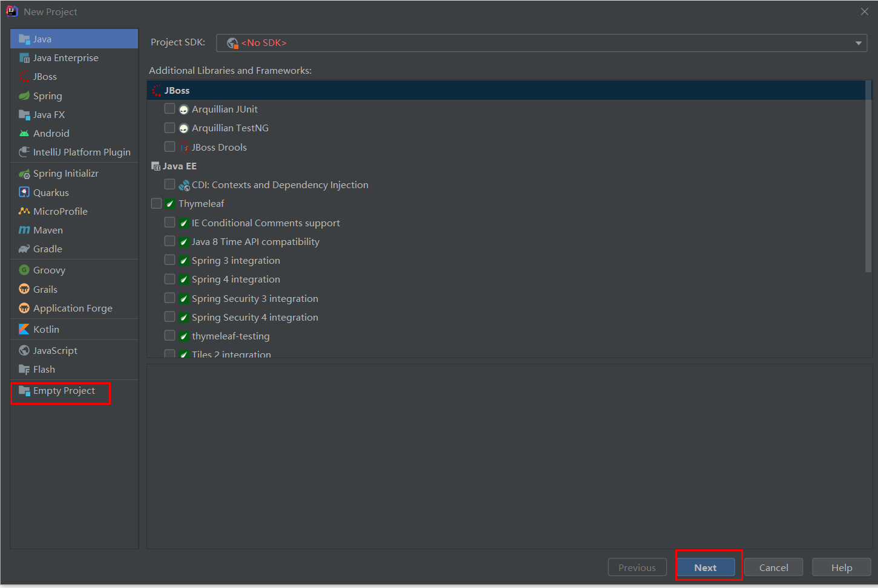The width and height of the screenshot is (878, 588).
Task: Select the JBoss group header row
Action: (x=506, y=90)
